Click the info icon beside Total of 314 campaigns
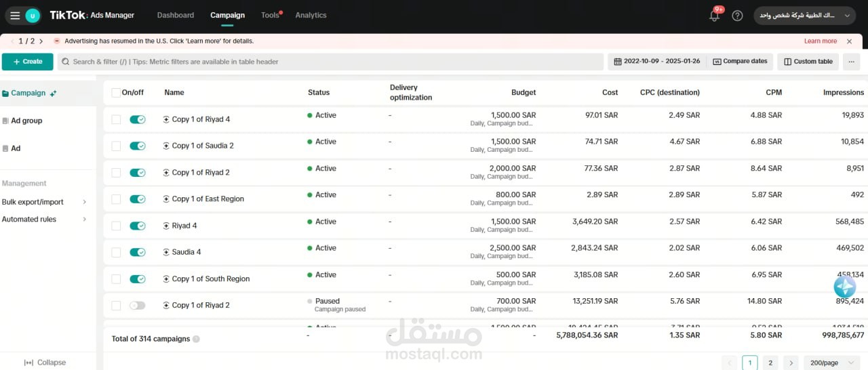 tap(196, 339)
